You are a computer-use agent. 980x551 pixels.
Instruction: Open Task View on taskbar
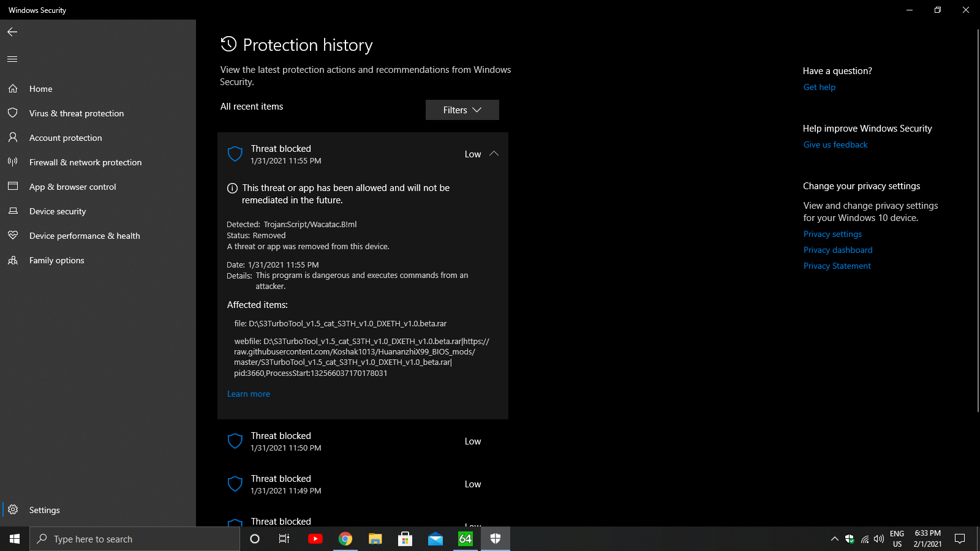click(284, 539)
